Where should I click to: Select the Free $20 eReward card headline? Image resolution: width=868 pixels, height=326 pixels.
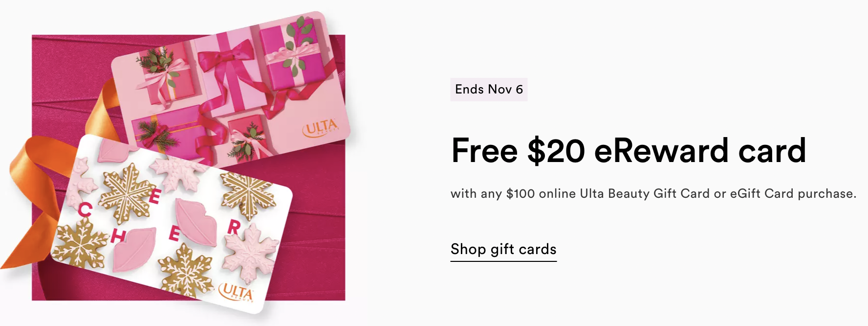click(x=629, y=150)
